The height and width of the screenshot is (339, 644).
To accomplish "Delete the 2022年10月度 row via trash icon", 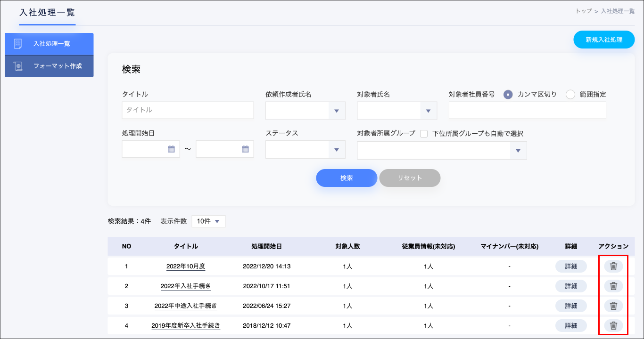I will tap(613, 266).
